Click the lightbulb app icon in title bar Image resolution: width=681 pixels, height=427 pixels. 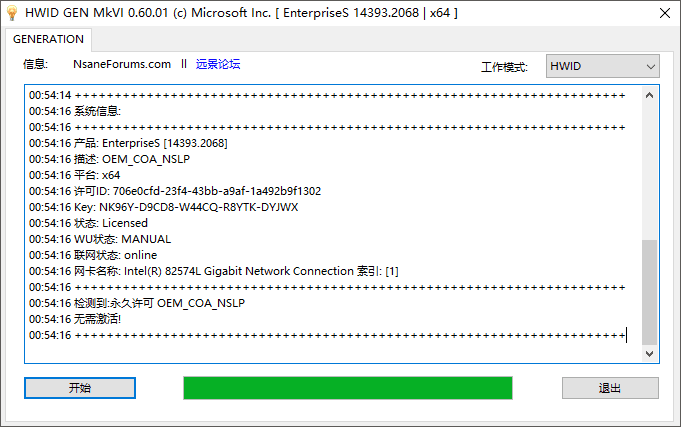point(12,13)
